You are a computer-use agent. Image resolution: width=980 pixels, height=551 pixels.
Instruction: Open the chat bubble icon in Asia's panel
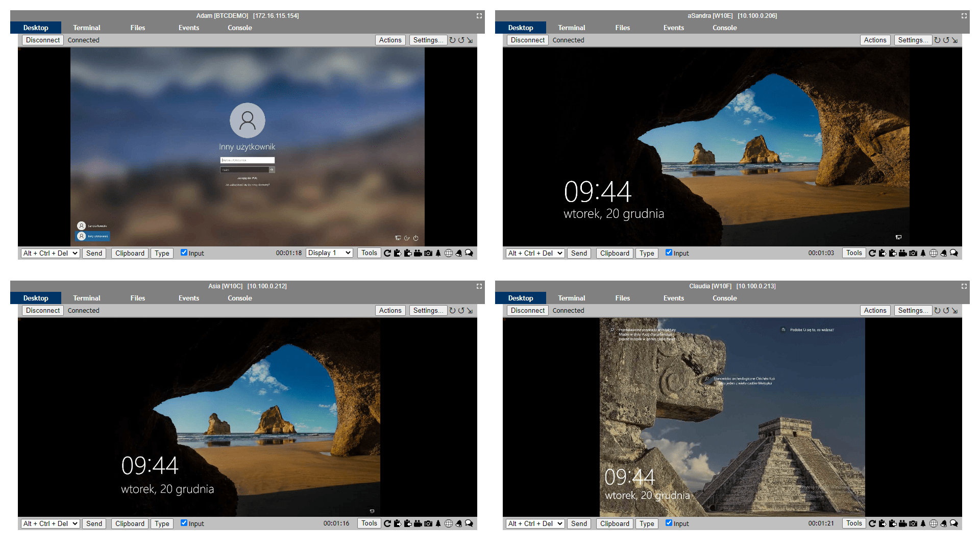coord(469,523)
